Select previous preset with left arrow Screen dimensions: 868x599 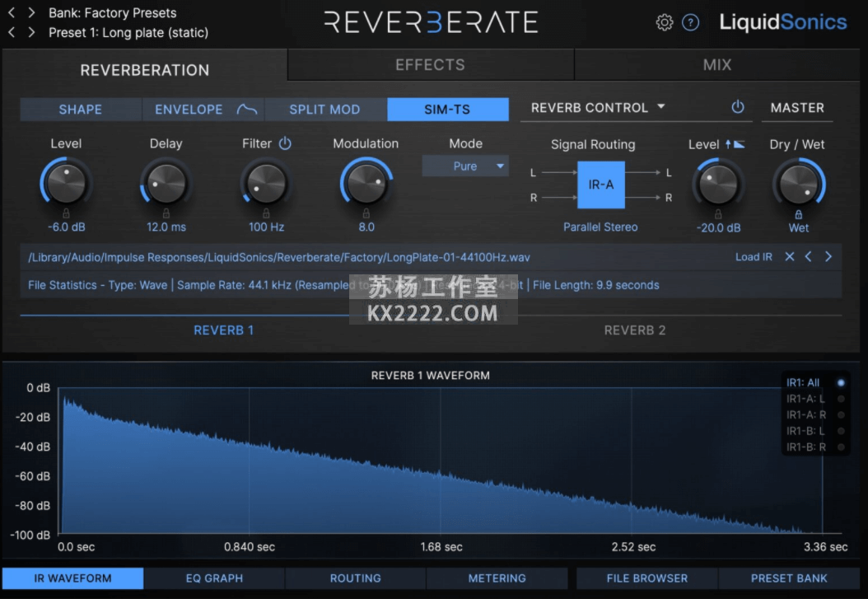[12, 32]
